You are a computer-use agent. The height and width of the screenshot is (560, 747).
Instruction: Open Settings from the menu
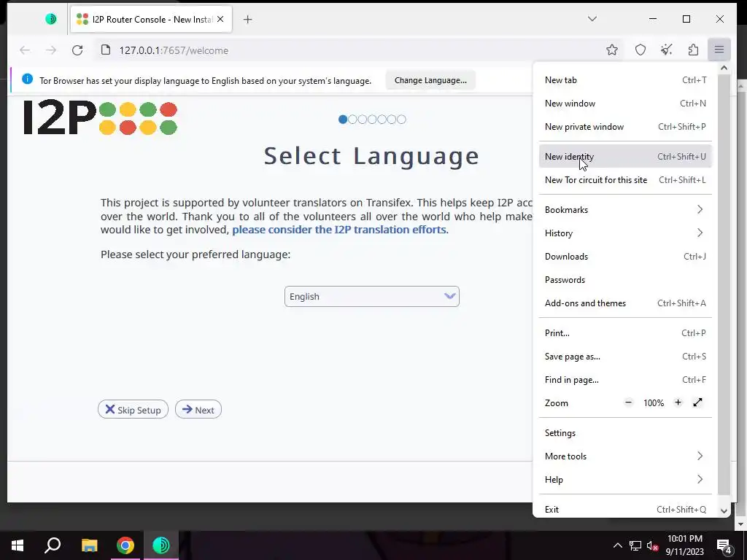[625, 433]
